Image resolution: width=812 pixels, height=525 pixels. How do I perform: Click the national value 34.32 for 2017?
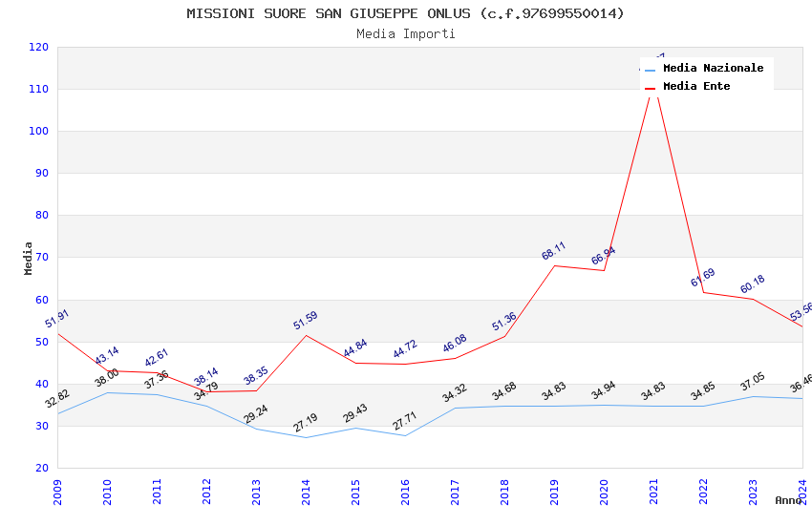point(455,392)
